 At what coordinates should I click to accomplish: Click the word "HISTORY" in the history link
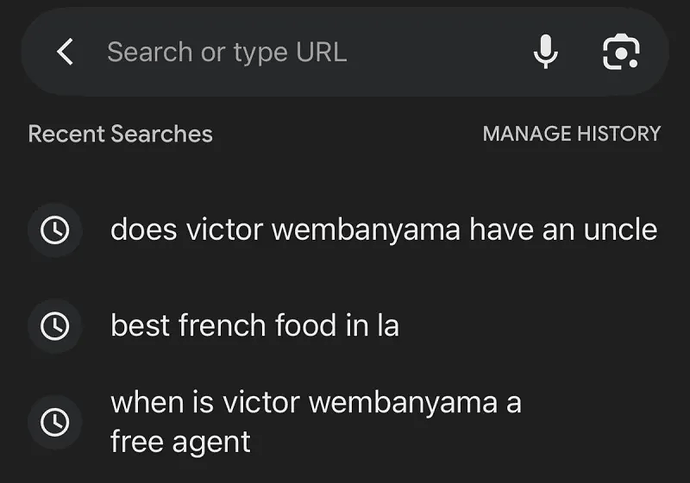(617, 134)
